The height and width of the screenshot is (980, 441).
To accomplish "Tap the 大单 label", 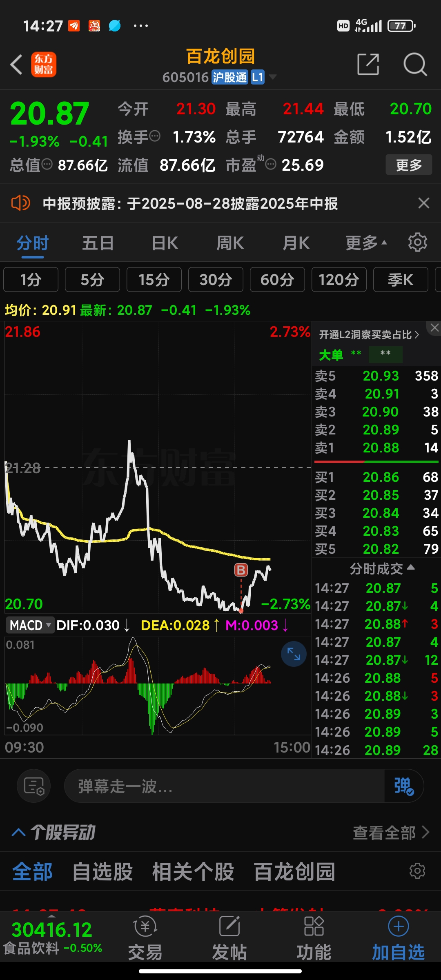I will coord(331,355).
